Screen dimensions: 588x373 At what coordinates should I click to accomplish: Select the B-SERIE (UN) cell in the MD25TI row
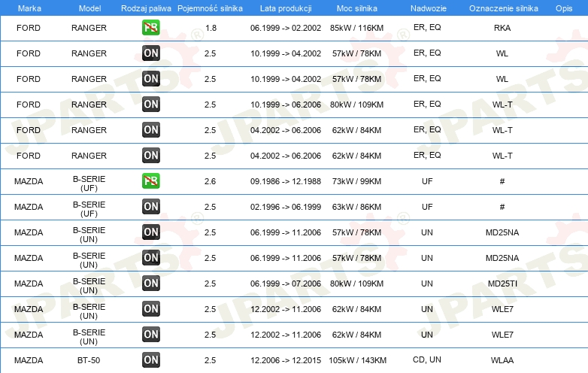coord(89,286)
